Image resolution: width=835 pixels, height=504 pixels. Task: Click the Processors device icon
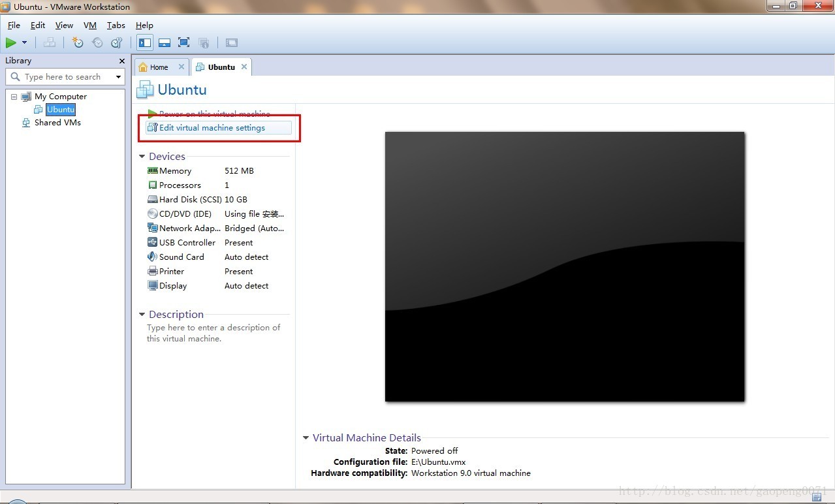(x=153, y=185)
